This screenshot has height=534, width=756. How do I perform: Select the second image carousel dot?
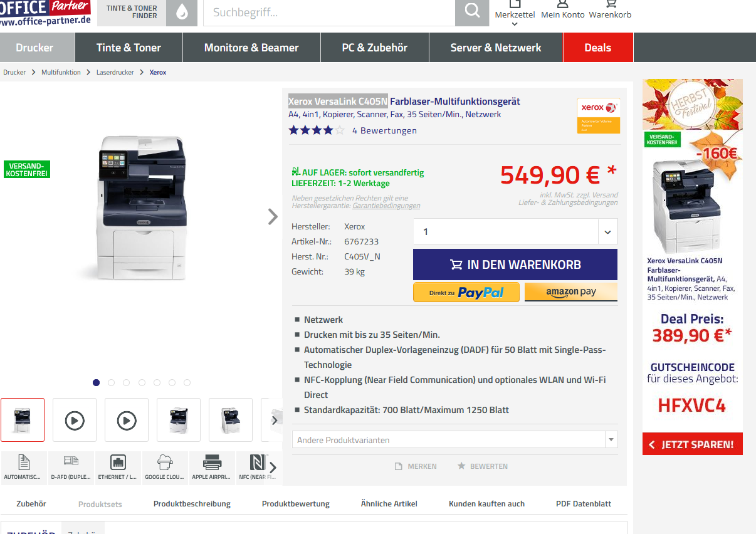pyautogui.click(x=112, y=382)
